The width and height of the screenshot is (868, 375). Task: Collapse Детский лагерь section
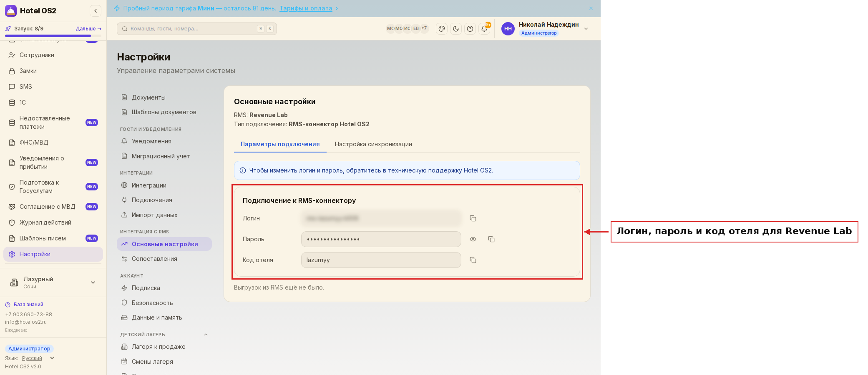point(206,335)
